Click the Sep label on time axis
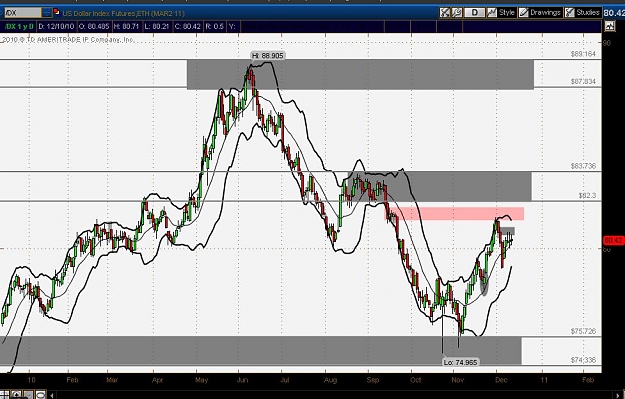The width and height of the screenshot is (625, 399). point(373,380)
